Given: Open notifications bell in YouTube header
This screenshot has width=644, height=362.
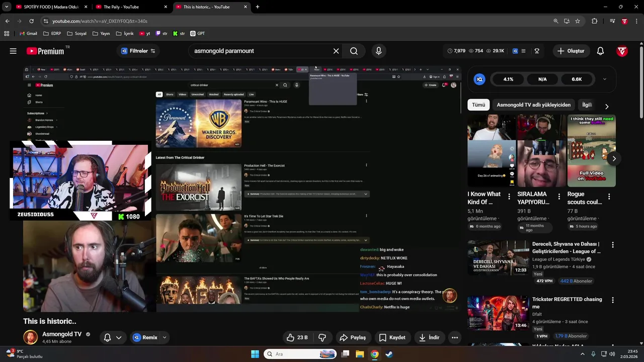Looking at the screenshot, I should [600, 51].
